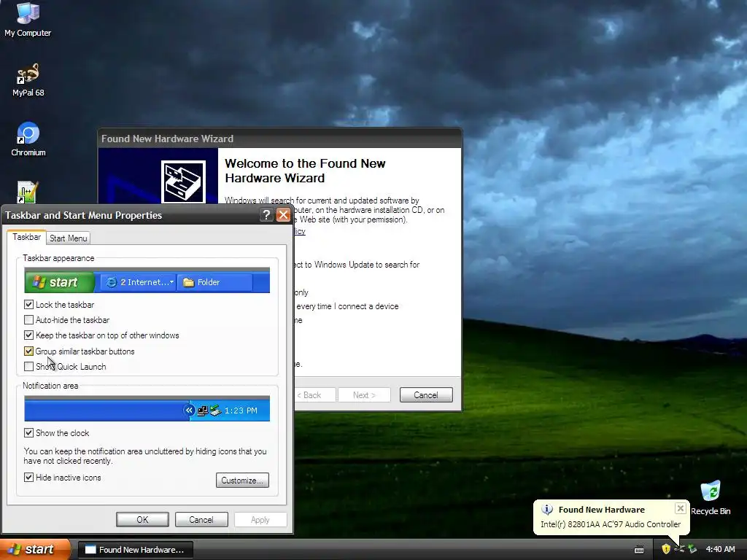Click the on-screen keyboard icon in the taskbar
The image size is (747, 560).
[639, 550]
